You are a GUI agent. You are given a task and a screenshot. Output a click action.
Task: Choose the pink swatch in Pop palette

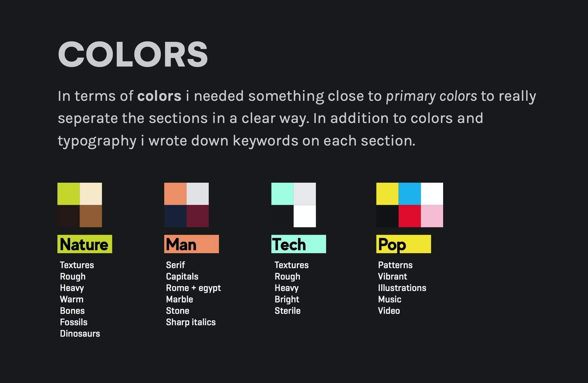click(432, 216)
